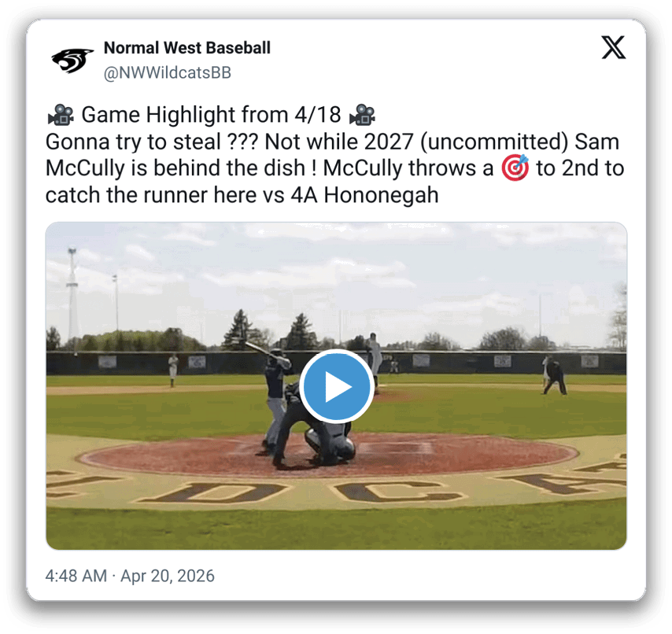Open the Normal West Baseball display name
Viewport: 672px width, 634px height.
point(186,47)
